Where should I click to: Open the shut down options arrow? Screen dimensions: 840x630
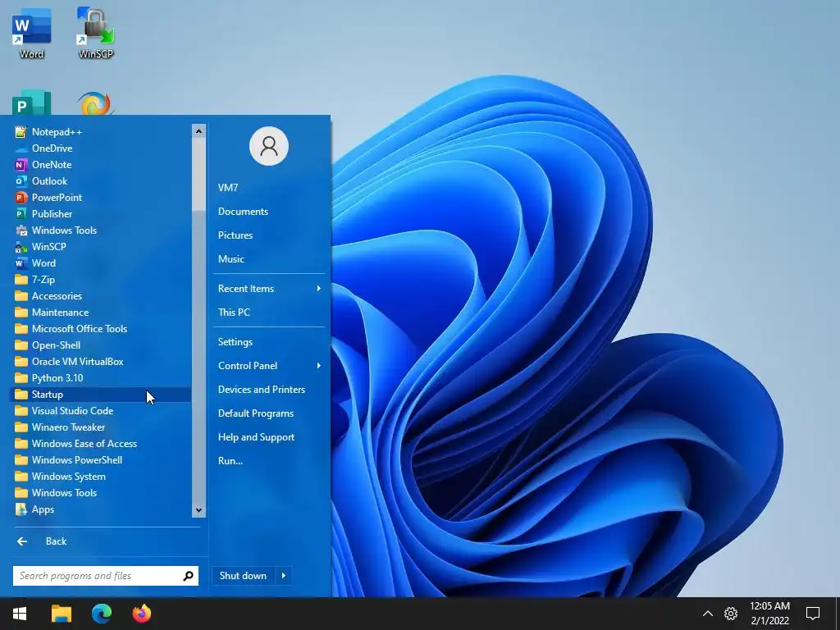tap(283, 576)
